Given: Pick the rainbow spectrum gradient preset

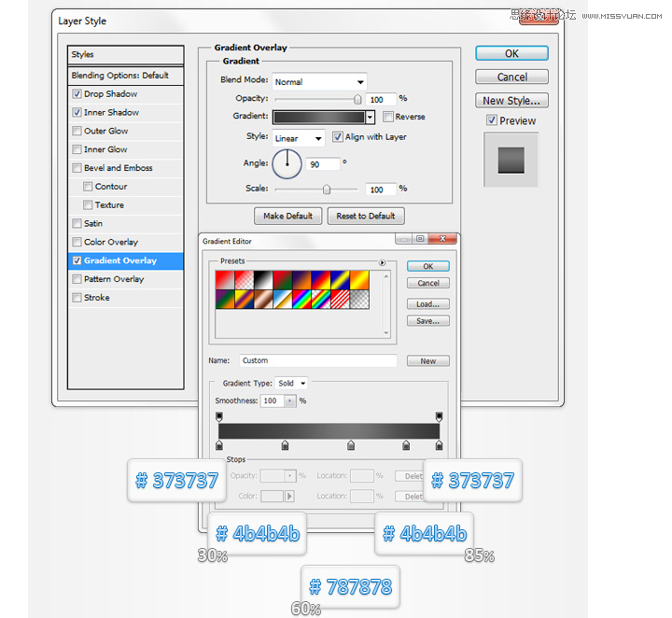Looking at the screenshot, I should pyautogui.click(x=301, y=299).
